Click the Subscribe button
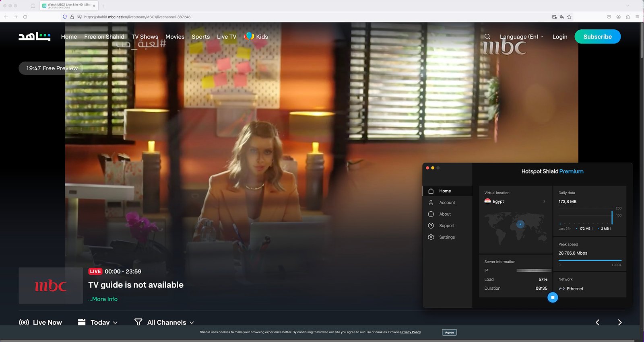 click(597, 37)
